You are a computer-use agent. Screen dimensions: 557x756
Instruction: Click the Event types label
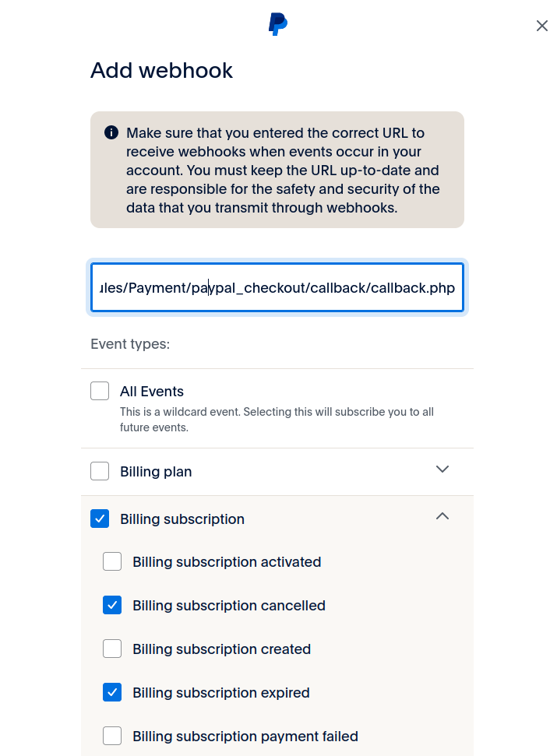click(130, 343)
